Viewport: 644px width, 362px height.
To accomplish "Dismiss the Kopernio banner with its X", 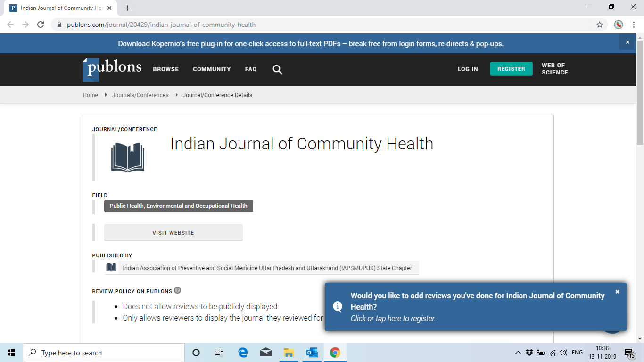I will coord(627,42).
